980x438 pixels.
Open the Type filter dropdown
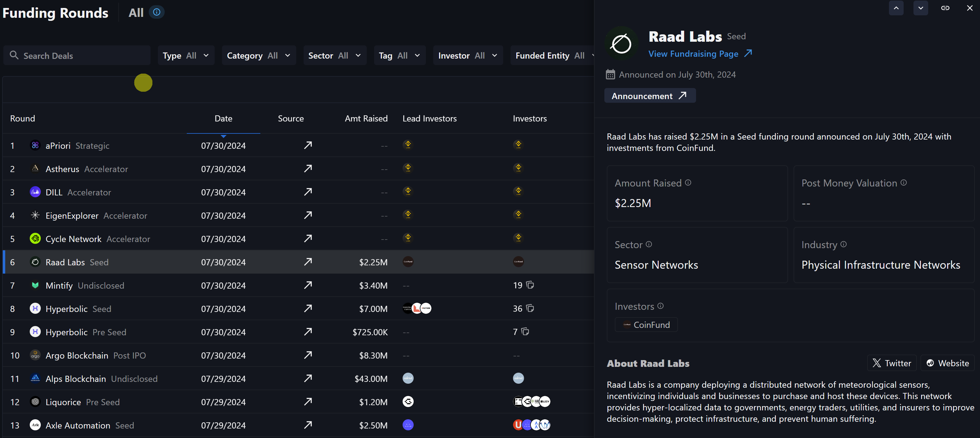[x=186, y=56]
